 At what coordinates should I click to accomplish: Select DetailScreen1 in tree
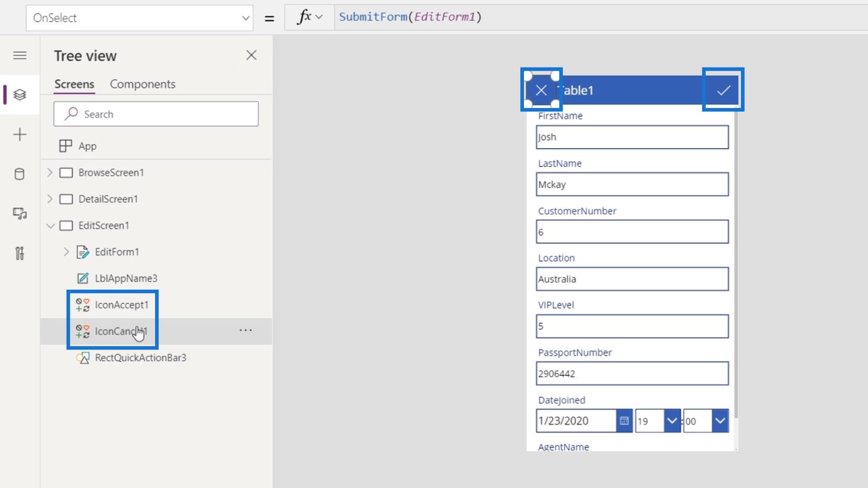tap(108, 199)
